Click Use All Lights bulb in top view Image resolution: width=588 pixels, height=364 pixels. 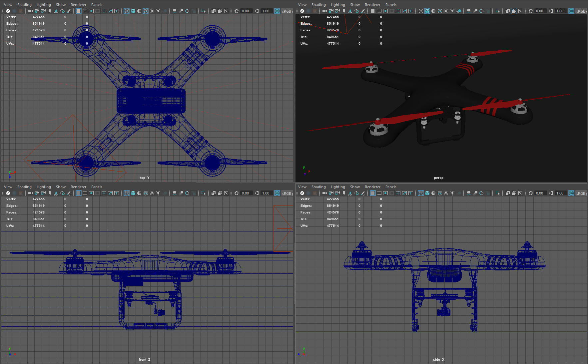click(158, 11)
